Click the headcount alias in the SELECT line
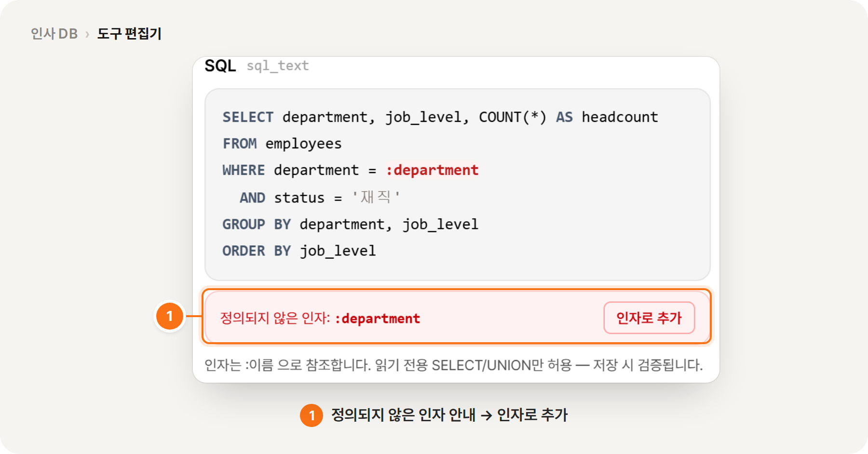The height and width of the screenshot is (454, 868). click(x=620, y=117)
